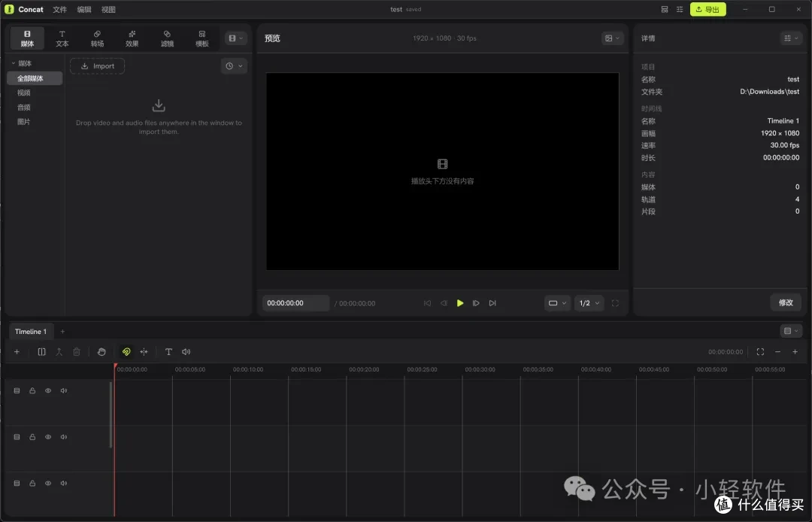Viewport: 812px width, 522px height.
Task: Add a track with the timeline toolbar plus
Action: tap(17, 351)
